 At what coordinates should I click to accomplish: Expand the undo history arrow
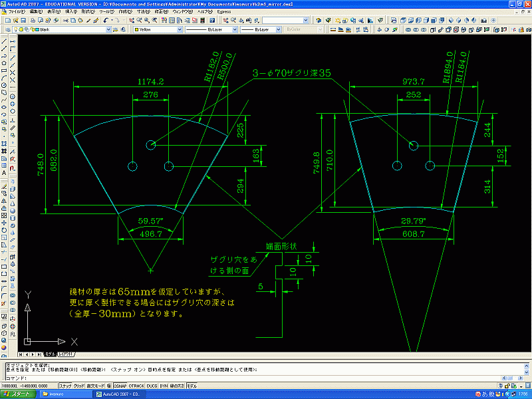[x=112, y=21]
